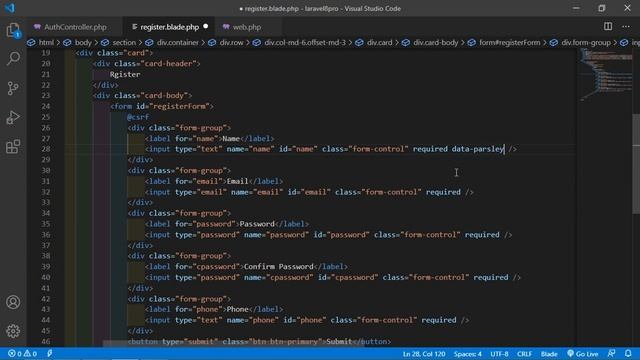Click the card-header class value
Screen dimensions: 640x360
point(168,64)
